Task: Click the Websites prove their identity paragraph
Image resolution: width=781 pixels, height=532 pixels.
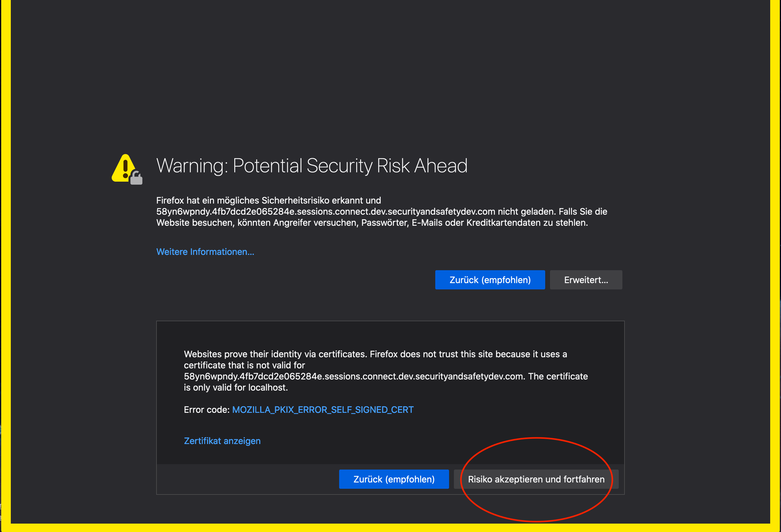Action: (386, 370)
